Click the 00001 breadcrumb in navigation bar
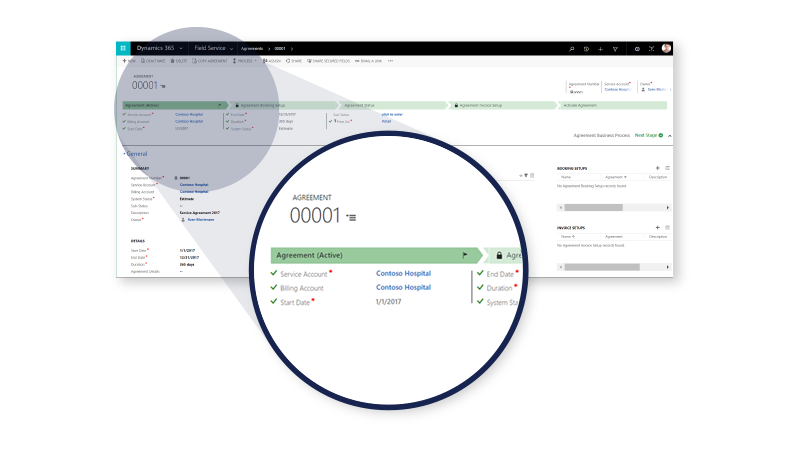This screenshot has width=800, height=450. click(280, 48)
